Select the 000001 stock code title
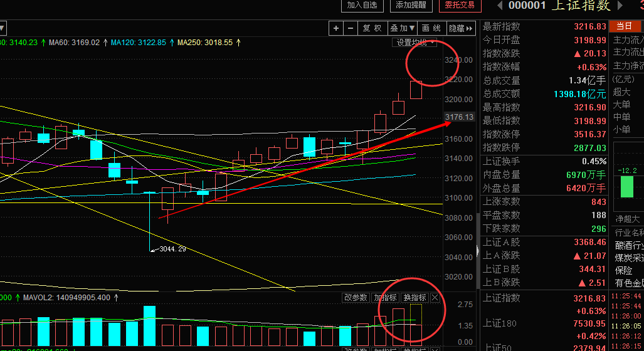Image resolution: width=644 pixels, height=351 pixels. pos(527,6)
